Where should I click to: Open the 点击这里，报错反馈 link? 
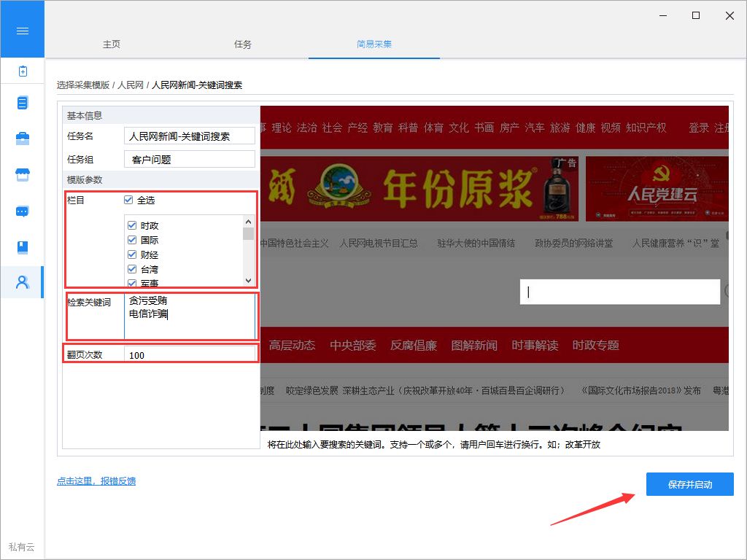[x=96, y=481]
